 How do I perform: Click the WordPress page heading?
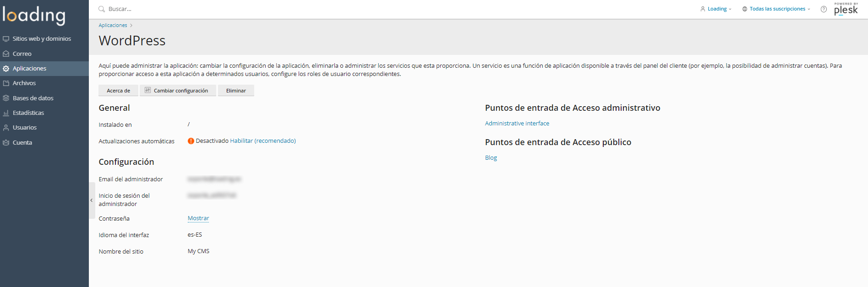(132, 40)
